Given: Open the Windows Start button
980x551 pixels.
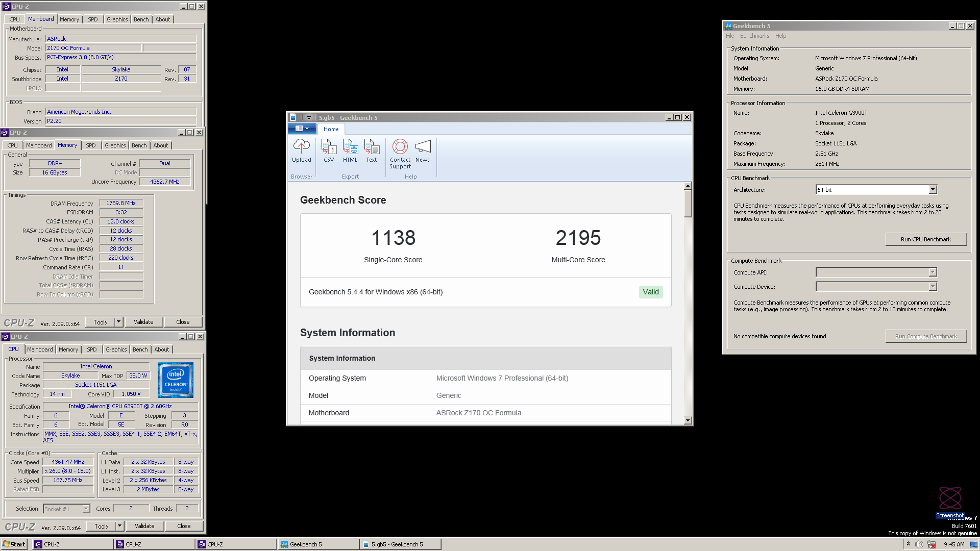Looking at the screenshot, I should click(14, 544).
